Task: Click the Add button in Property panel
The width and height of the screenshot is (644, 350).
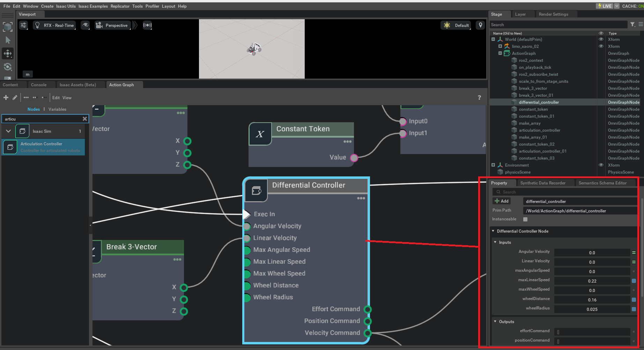Action: [502, 201]
